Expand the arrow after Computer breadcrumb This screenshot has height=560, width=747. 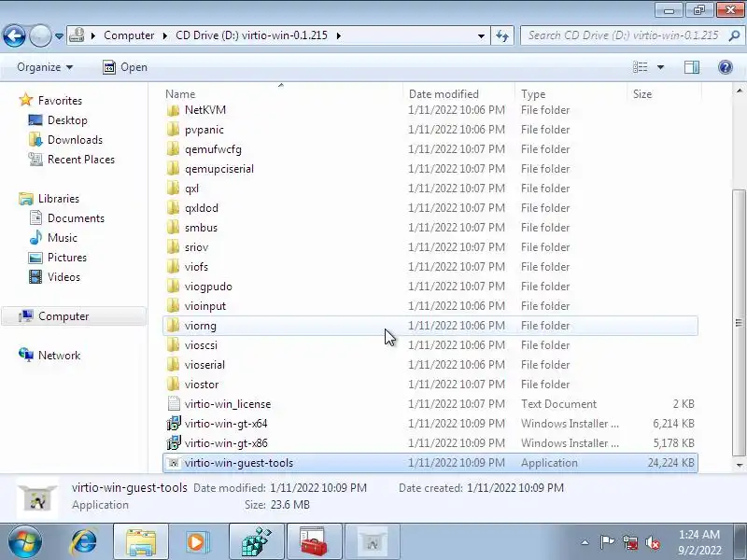click(x=165, y=35)
